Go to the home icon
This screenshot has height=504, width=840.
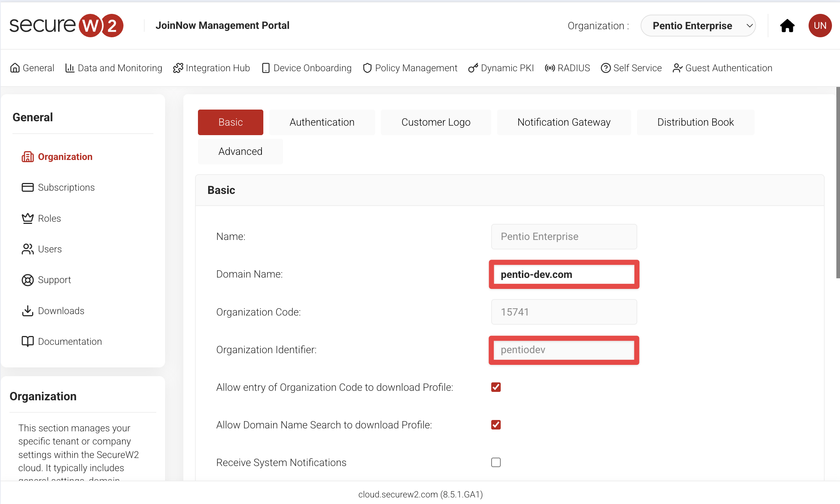[787, 26]
